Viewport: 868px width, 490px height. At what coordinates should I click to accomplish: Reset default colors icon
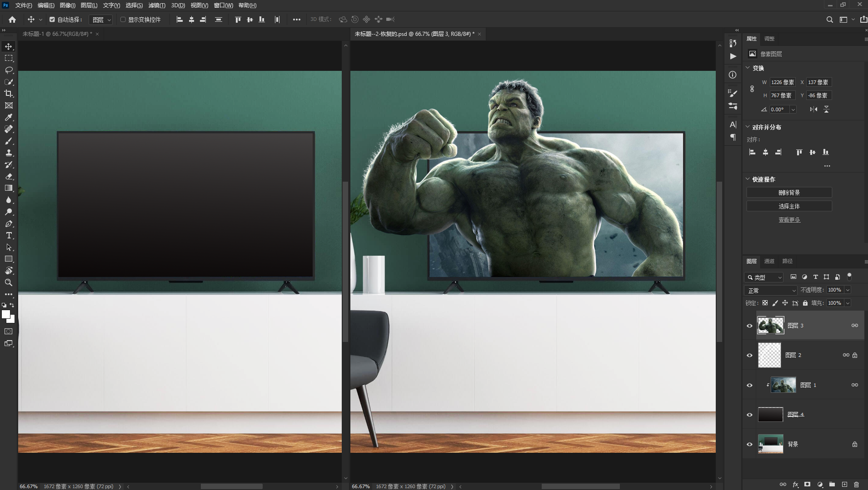tap(4, 305)
